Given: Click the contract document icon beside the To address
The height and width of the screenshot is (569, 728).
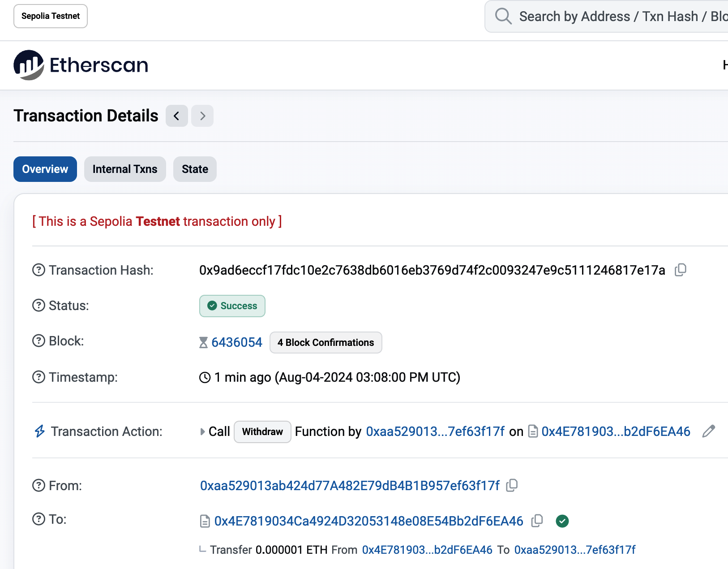Looking at the screenshot, I should [x=205, y=521].
